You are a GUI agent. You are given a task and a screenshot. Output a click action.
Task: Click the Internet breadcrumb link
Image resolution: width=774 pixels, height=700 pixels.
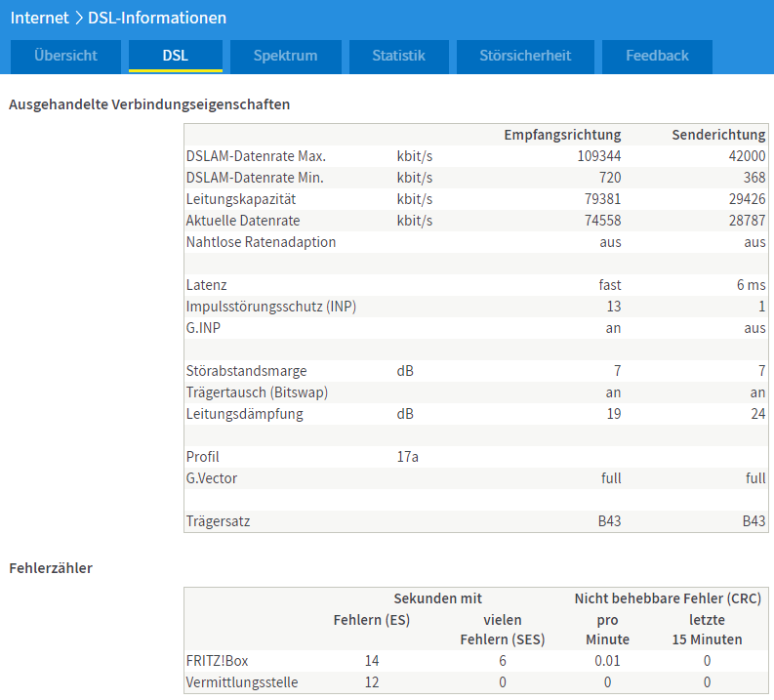point(39,18)
